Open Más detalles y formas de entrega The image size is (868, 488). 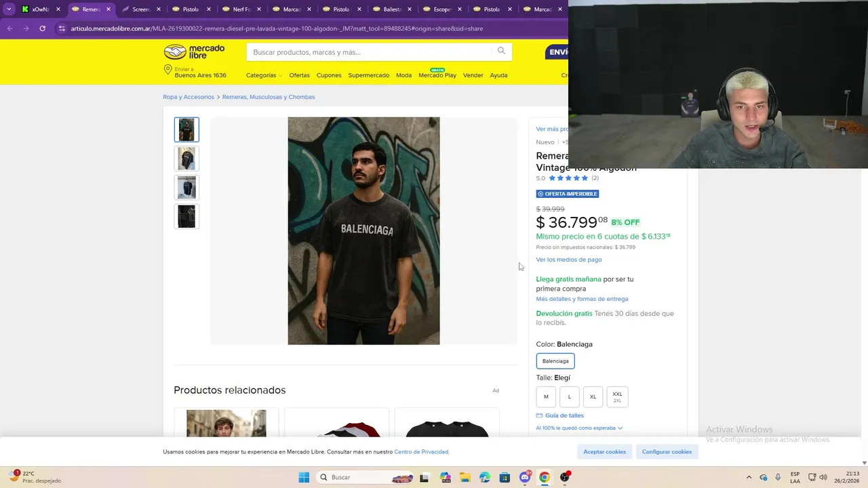tap(582, 299)
